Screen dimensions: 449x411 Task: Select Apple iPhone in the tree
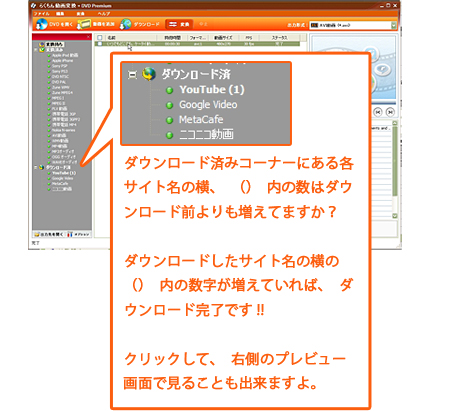click(x=62, y=61)
